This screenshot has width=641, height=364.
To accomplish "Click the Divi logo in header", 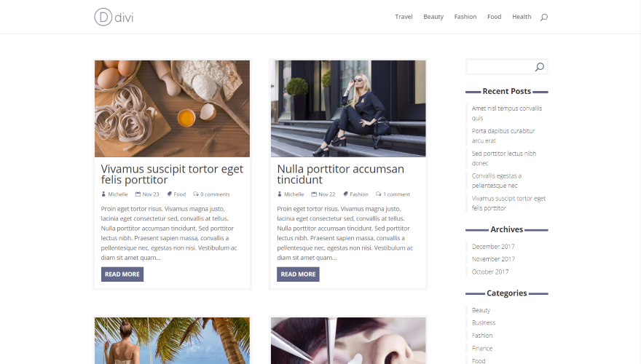I will click(114, 17).
